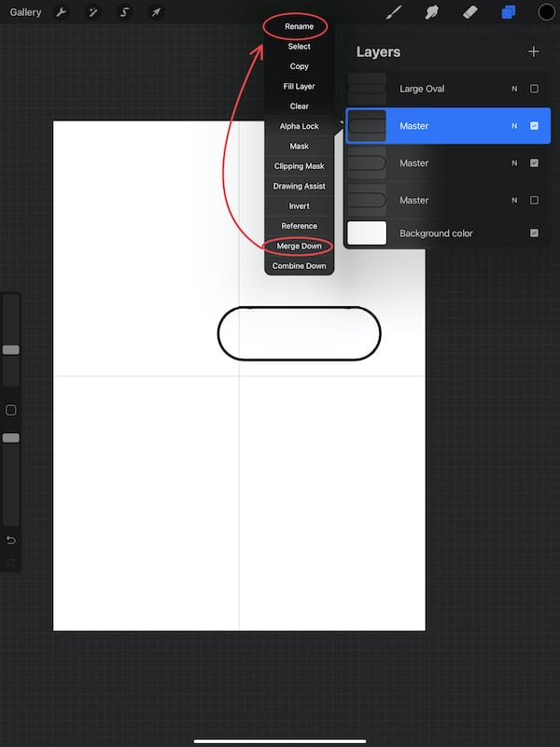The width and height of the screenshot is (560, 747).
Task: Show the Large Oval layer checkbox
Action: click(534, 89)
